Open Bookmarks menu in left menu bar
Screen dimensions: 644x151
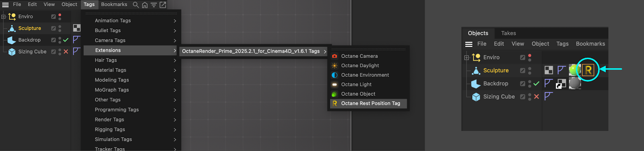114,4
